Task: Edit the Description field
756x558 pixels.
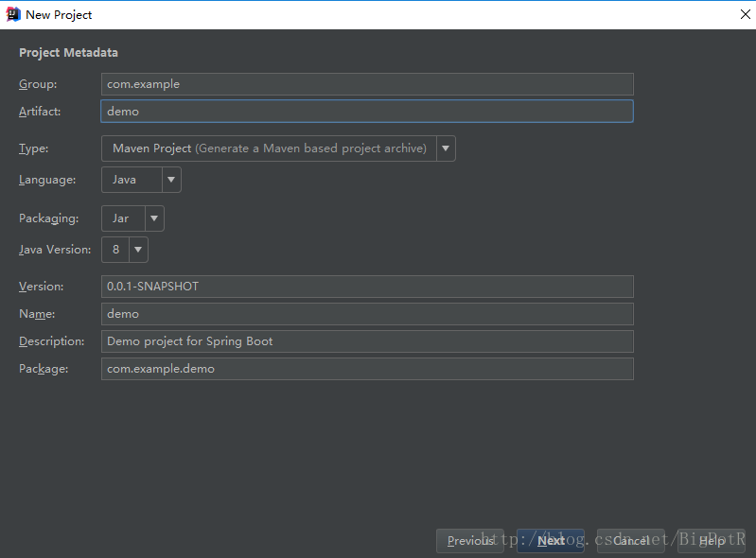Action: click(367, 341)
